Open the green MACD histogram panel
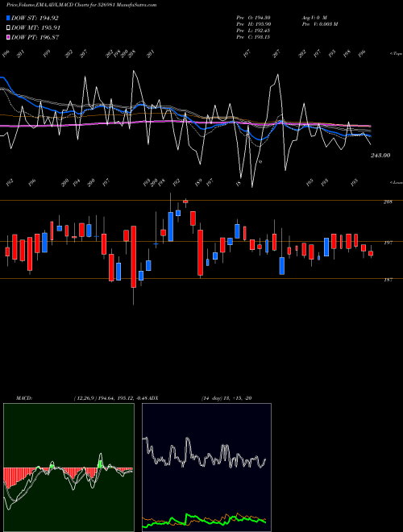The image size is (403, 532). click(69, 468)
